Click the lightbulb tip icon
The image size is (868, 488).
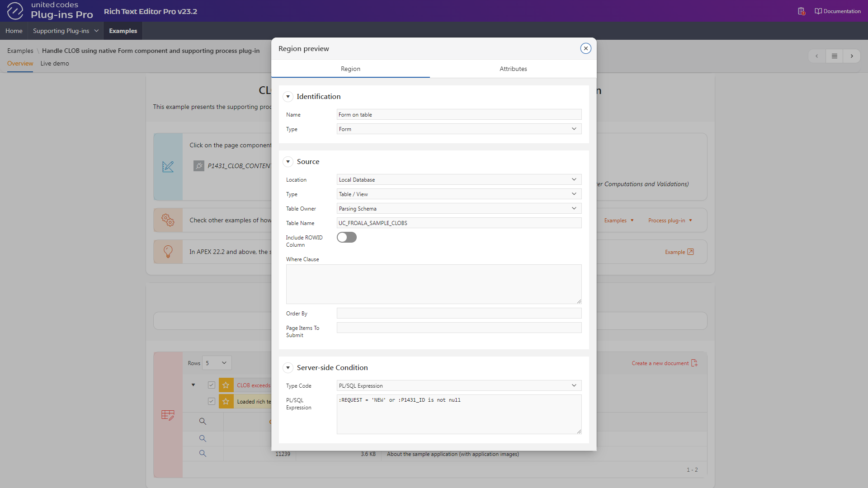click(x=168, y=252)
